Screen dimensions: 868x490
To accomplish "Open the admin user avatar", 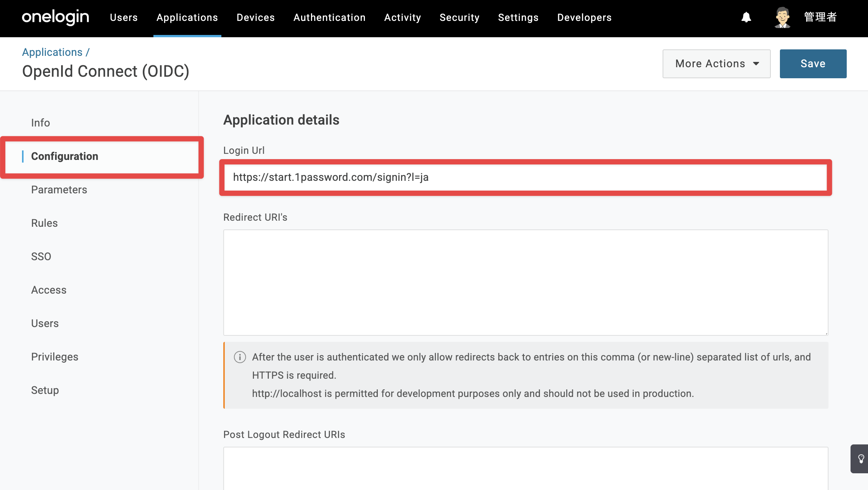I will tap(782, 17).
